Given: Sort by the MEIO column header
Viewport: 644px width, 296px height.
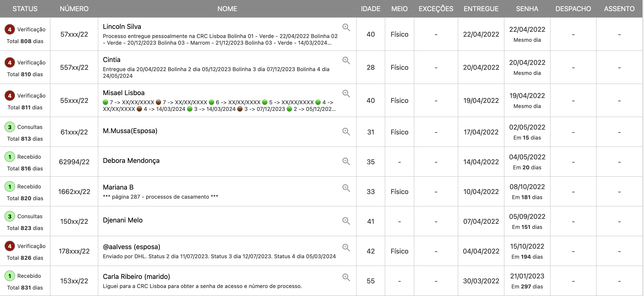Looking at the screenshot, I should (x=399, y=9).
